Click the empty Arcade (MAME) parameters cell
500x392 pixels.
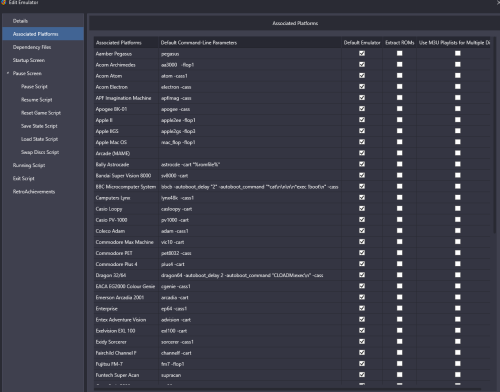(x=250, y=153)
